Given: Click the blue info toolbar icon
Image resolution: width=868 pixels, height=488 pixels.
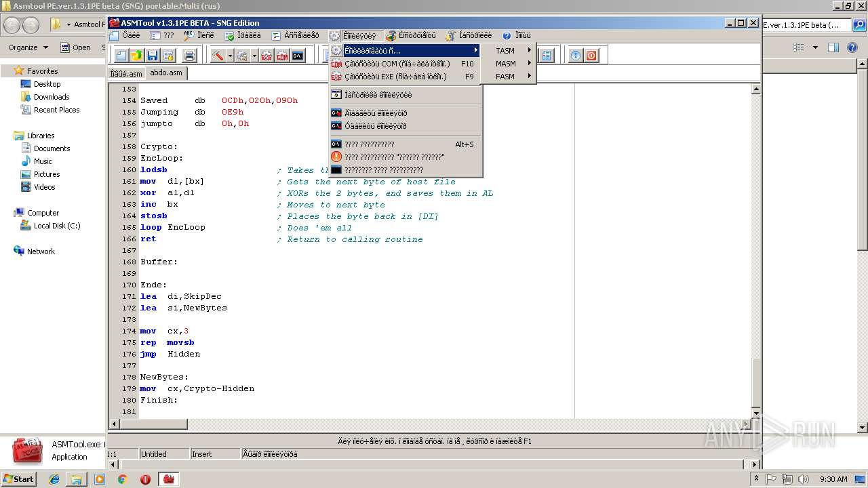Looking at the screenshot, I should pos(576,56).
